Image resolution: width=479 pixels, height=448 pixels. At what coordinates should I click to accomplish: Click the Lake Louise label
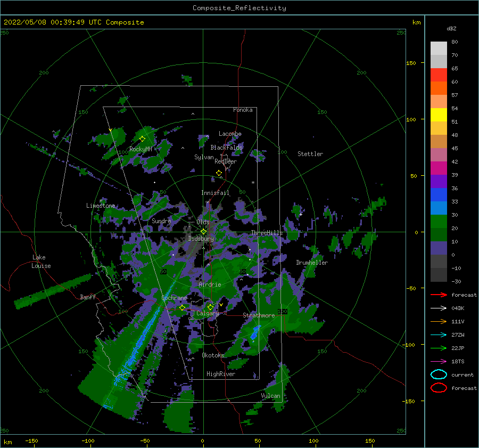tap(42, 262)
